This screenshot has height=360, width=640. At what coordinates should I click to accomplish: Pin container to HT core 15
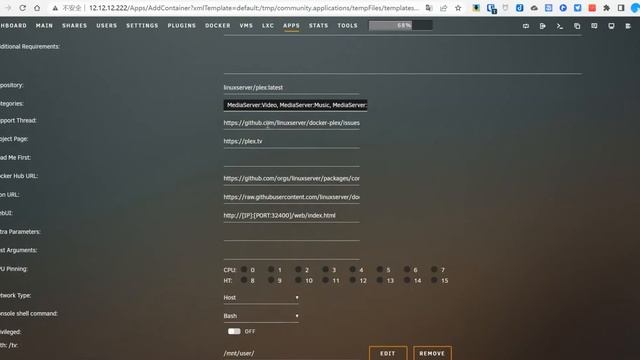point(434,280)
